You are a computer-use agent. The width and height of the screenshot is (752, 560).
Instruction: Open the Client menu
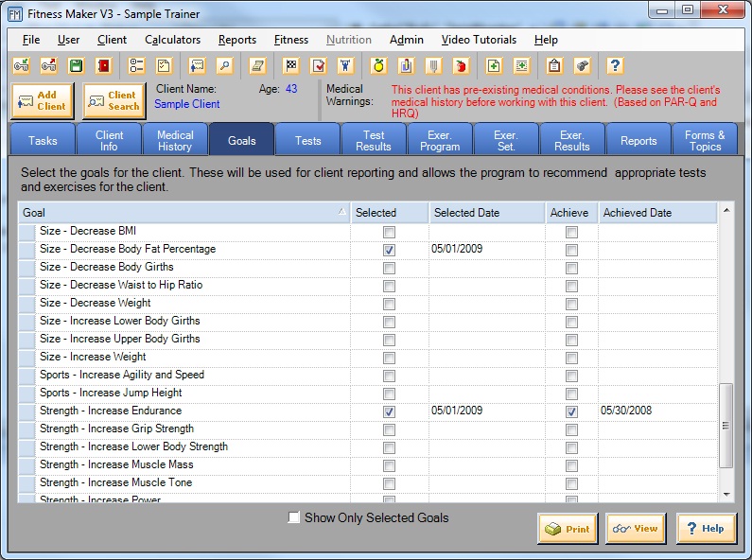coord(112,40)
